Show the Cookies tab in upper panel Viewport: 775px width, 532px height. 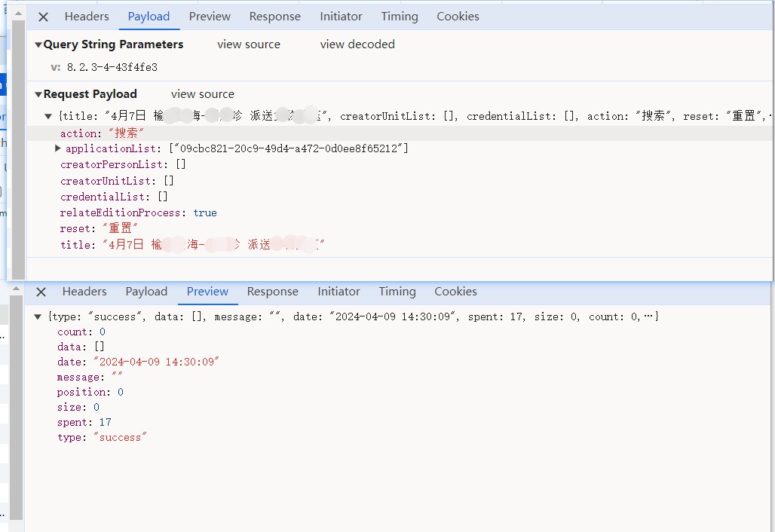click(x=458, y=17)
